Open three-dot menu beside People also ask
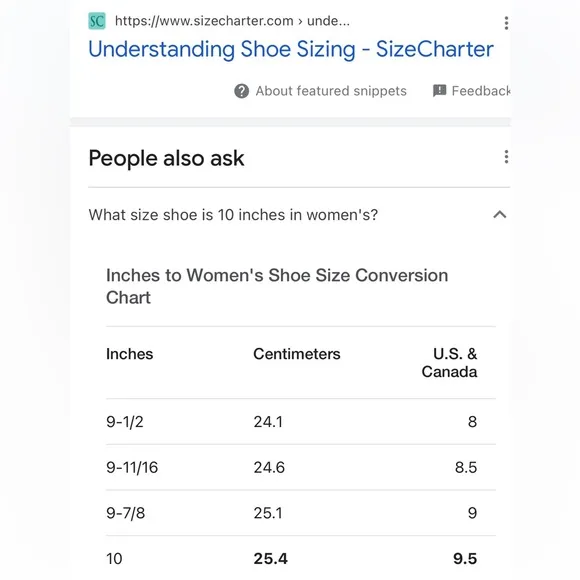This screenshot has width=580, height=580. point(506,157)
